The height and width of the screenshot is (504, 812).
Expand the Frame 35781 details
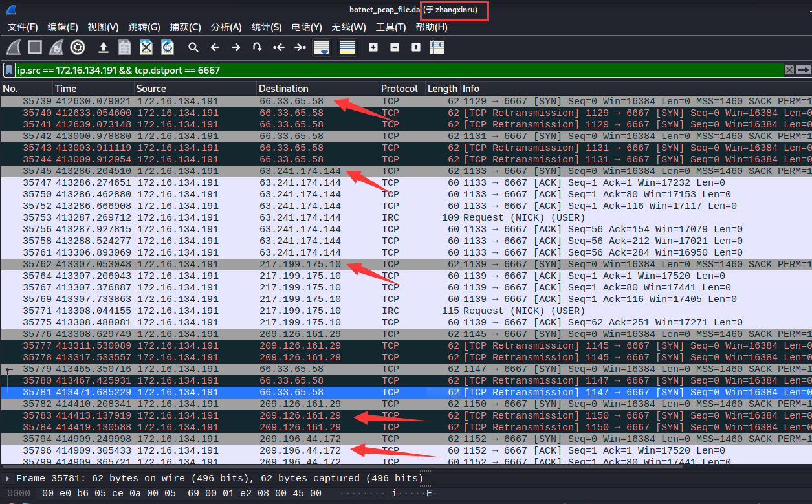click(x=7, y=478)
